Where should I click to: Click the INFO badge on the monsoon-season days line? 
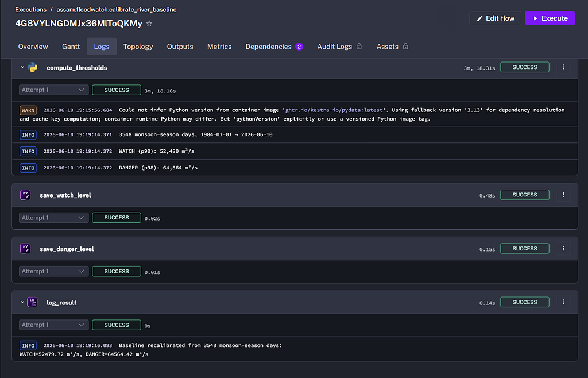(28, 134)
